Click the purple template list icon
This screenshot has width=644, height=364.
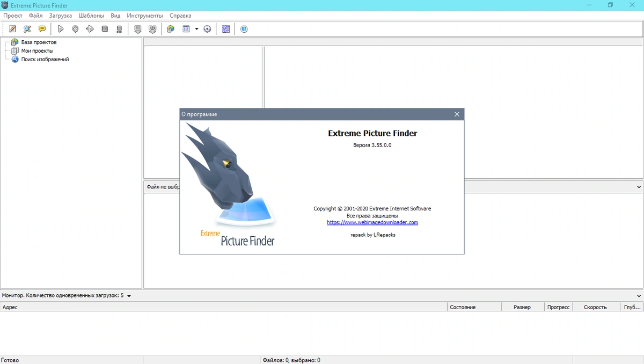226,29
